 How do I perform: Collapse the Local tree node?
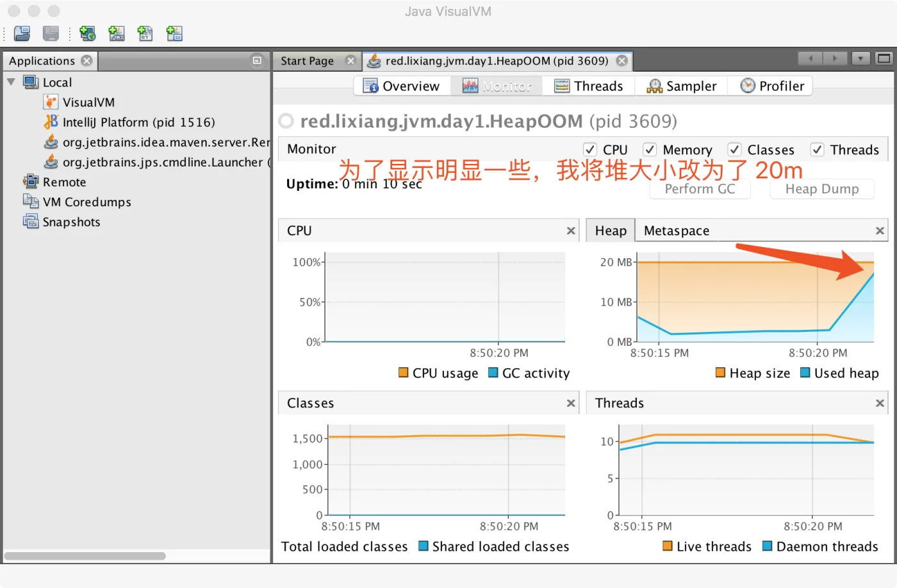11,82
